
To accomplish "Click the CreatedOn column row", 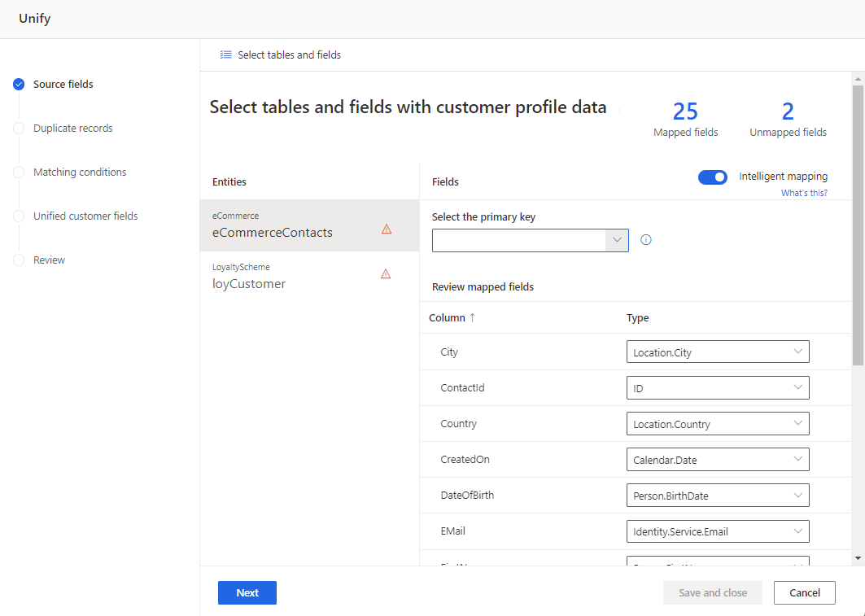I will tap(636, 460).
